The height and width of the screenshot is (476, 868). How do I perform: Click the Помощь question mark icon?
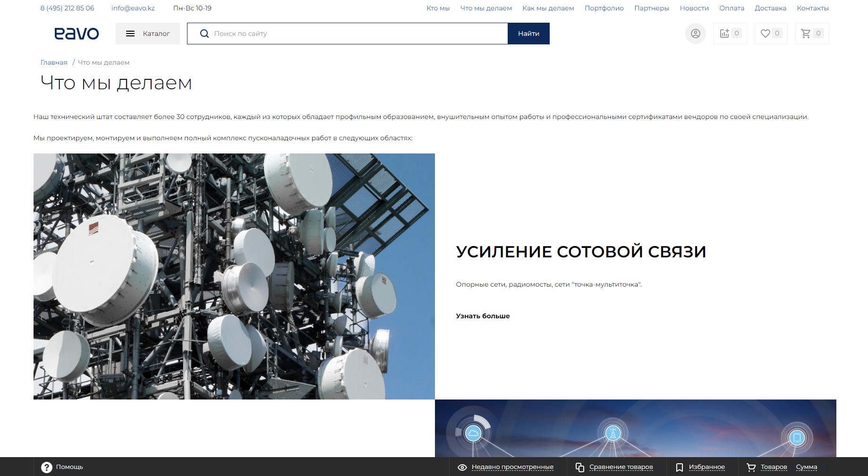47,467
